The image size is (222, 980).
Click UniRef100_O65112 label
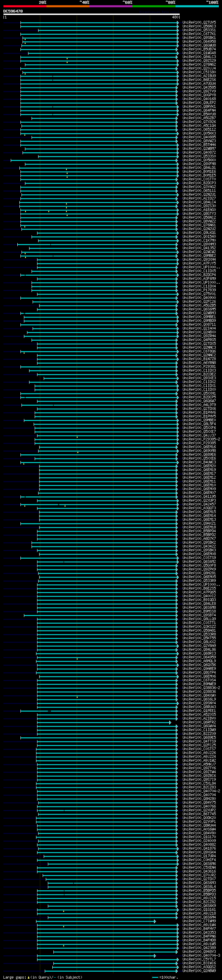tap(199, 129)
